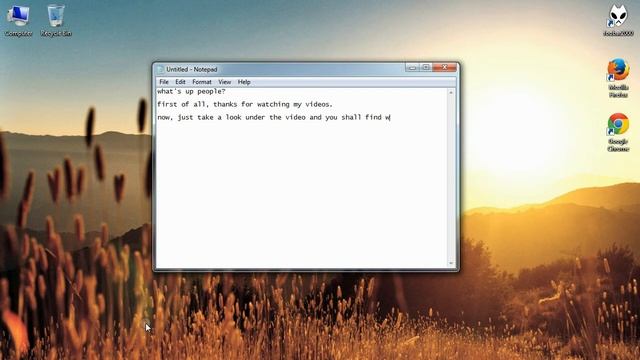The height and width of the screenshot is (360, 640).
Task: Select the Google Chrome desktop shortcut
Action: point(618,132)
